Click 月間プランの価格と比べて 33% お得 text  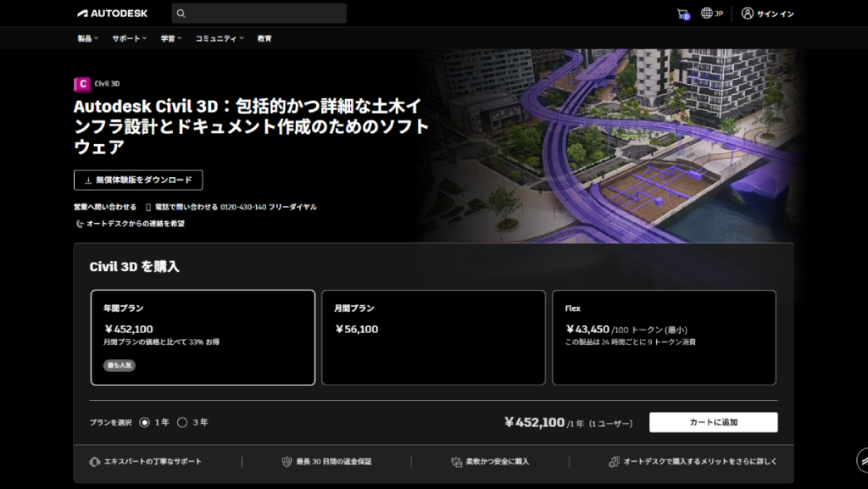click(x=161, y=342)
